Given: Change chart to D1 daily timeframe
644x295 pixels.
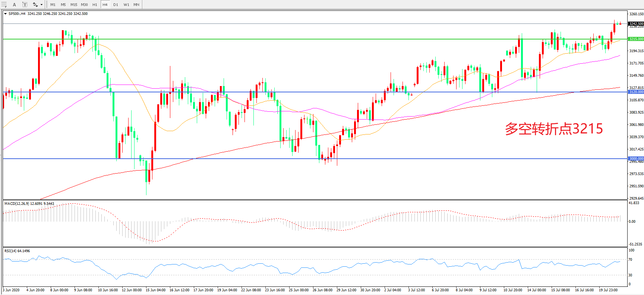Looking at the screenshot, I should click(x=116, y=4).
